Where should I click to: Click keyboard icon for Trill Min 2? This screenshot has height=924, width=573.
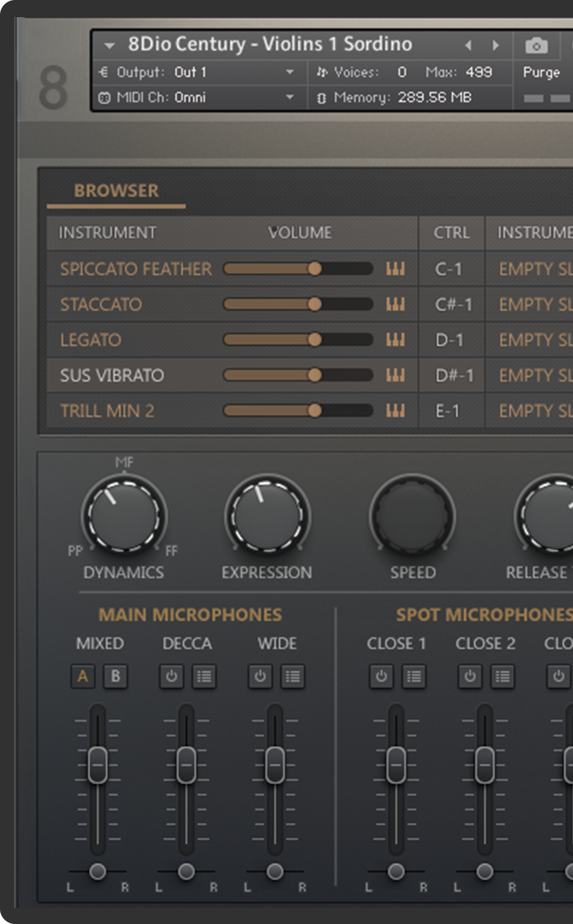[x=395, y=411]
